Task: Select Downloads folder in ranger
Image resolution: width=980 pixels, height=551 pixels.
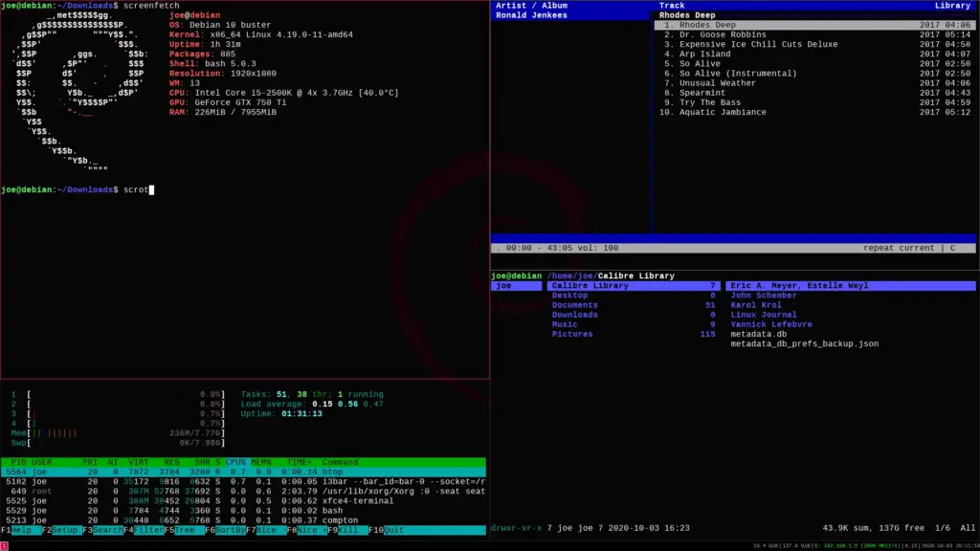Action: click(x=634, y=315)
